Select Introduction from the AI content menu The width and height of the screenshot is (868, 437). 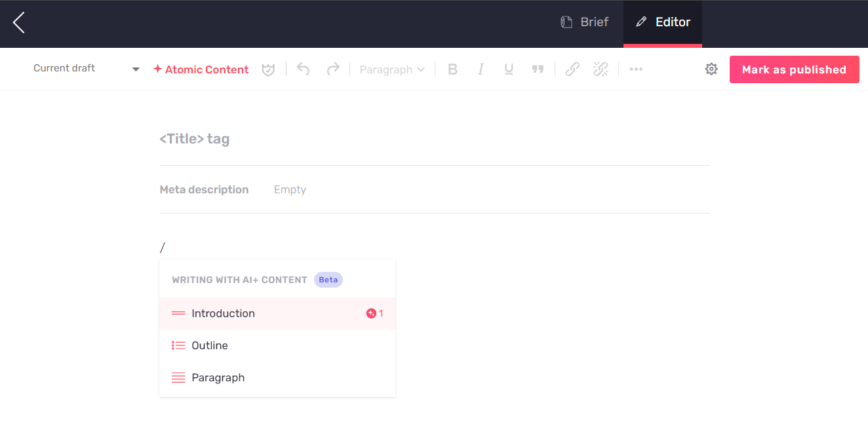click(223, 313)
